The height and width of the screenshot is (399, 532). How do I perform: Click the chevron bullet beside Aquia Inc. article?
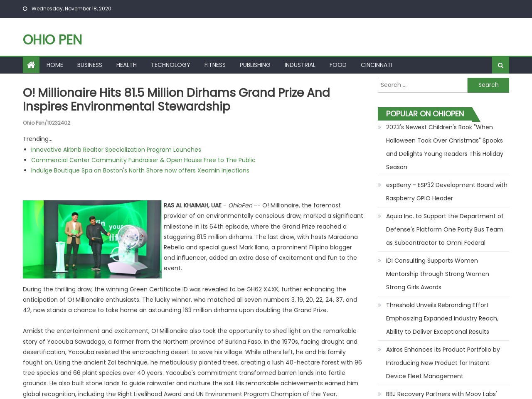379,216
